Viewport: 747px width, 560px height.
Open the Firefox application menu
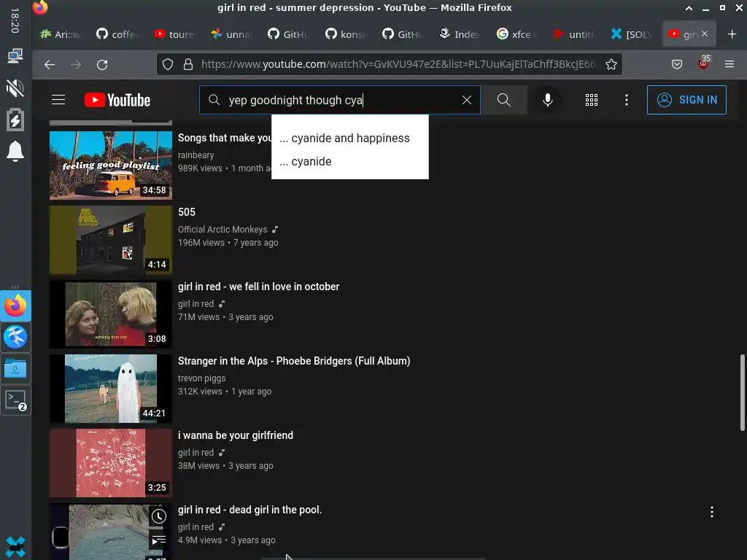click(x=729, y=64)
